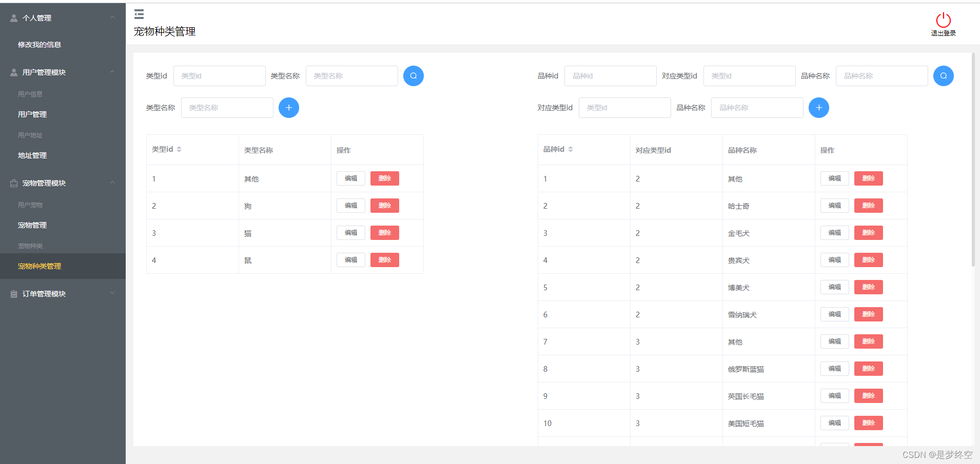Collapse the 用户管理模块 menu chevron

(112, 72)
